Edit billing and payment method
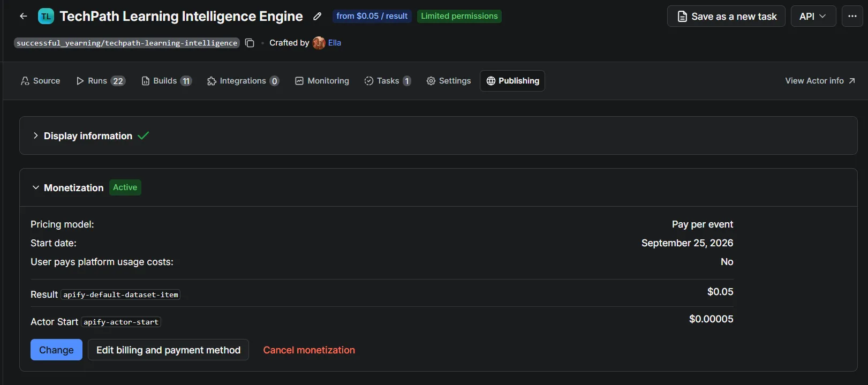This screenshot has width=868, height=385. tap(168, 350)
